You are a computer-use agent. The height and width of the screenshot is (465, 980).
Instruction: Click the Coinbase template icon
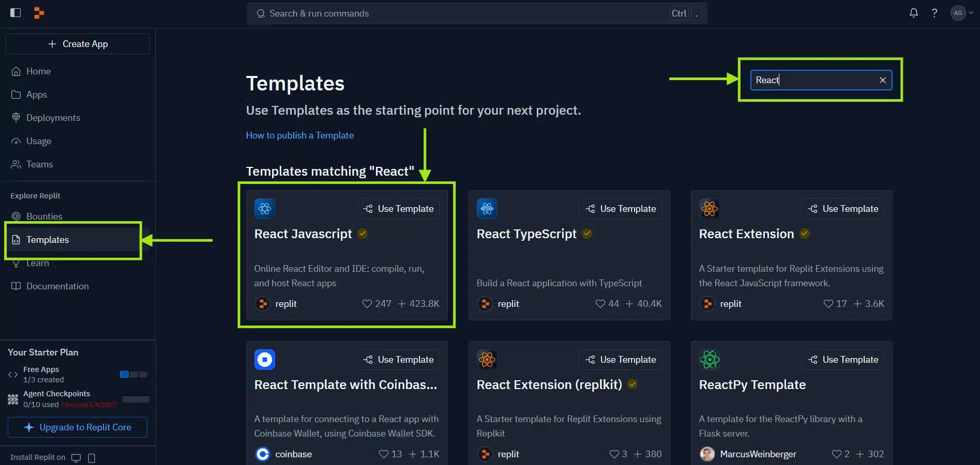(265, 360)
